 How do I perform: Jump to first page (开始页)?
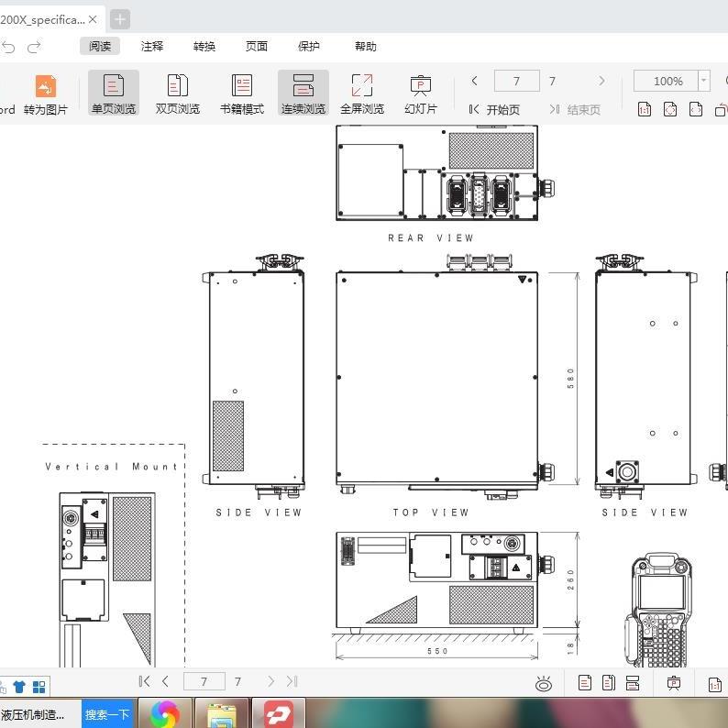tap(494, 110)
